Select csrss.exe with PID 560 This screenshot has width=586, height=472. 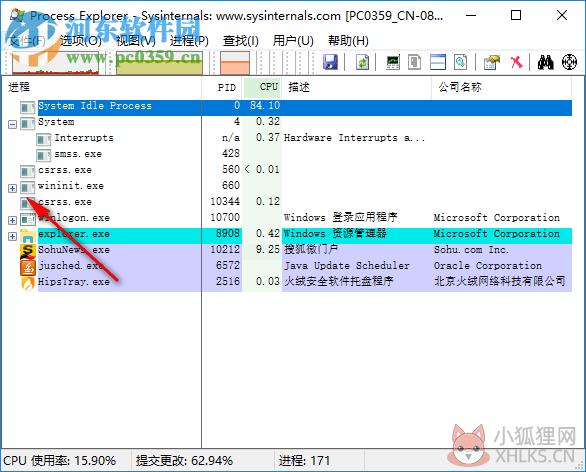click(65, 170)
